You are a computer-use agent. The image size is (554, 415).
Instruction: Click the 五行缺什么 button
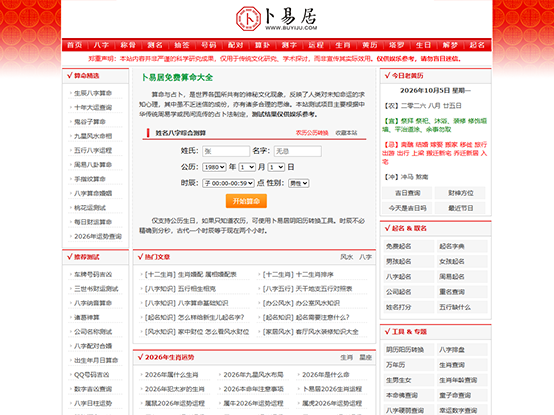click(462, 307)
